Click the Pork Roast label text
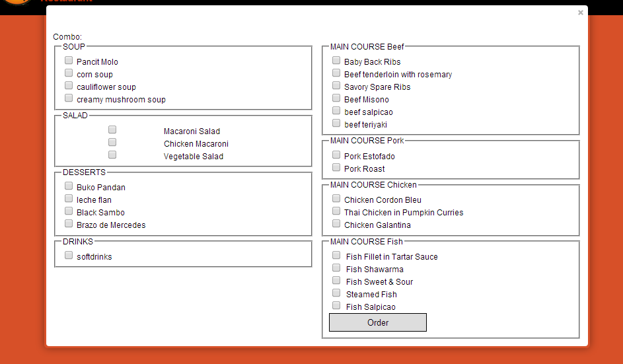The image size is (623, 364). point(364,169)
